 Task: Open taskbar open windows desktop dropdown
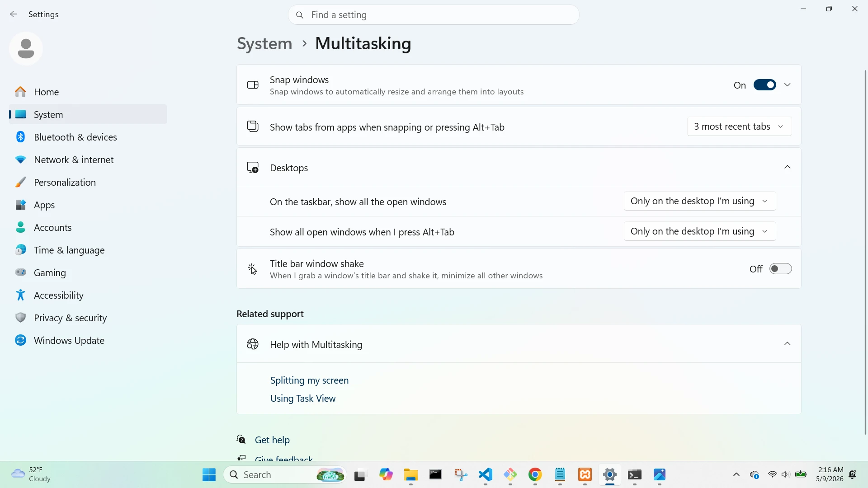(700, 201)
